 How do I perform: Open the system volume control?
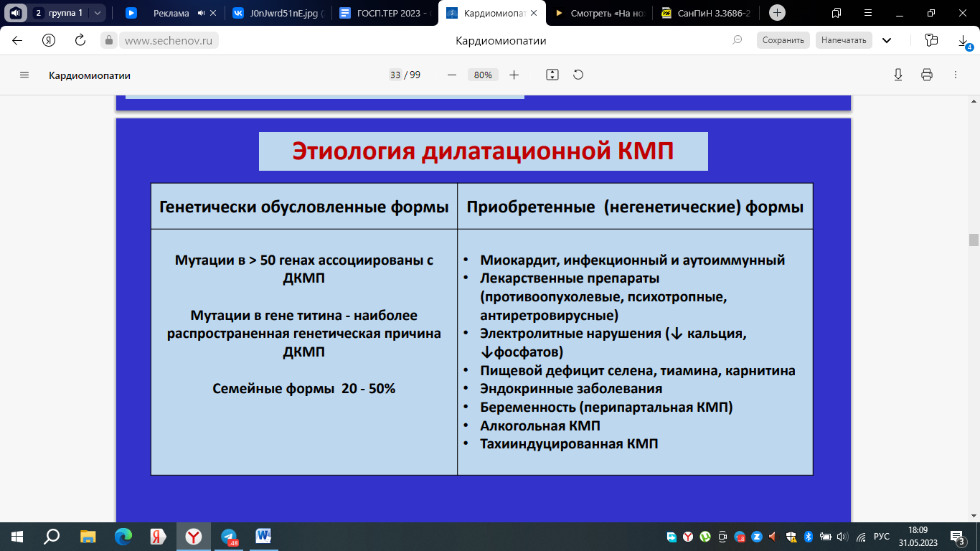pyautogui.click(x=842, y=536)
